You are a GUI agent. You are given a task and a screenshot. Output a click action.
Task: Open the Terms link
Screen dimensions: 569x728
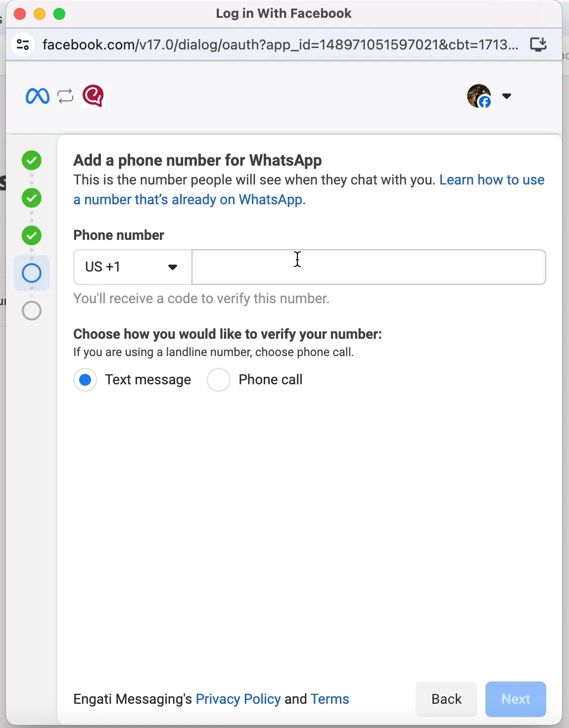point(330,699)
